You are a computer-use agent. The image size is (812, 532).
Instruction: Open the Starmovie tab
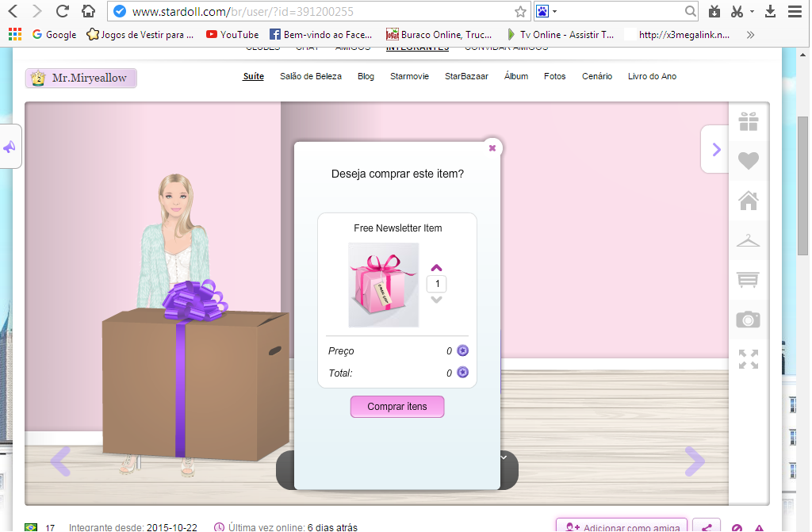410,76
